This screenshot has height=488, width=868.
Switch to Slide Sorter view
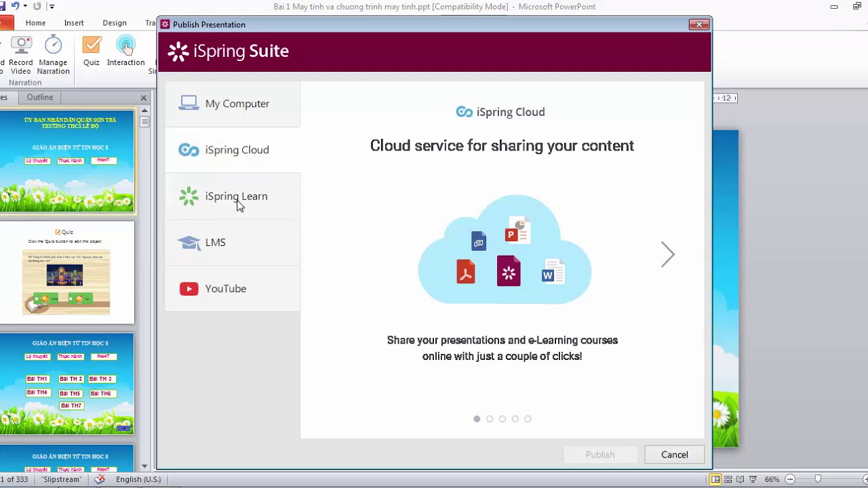point(729,479)
